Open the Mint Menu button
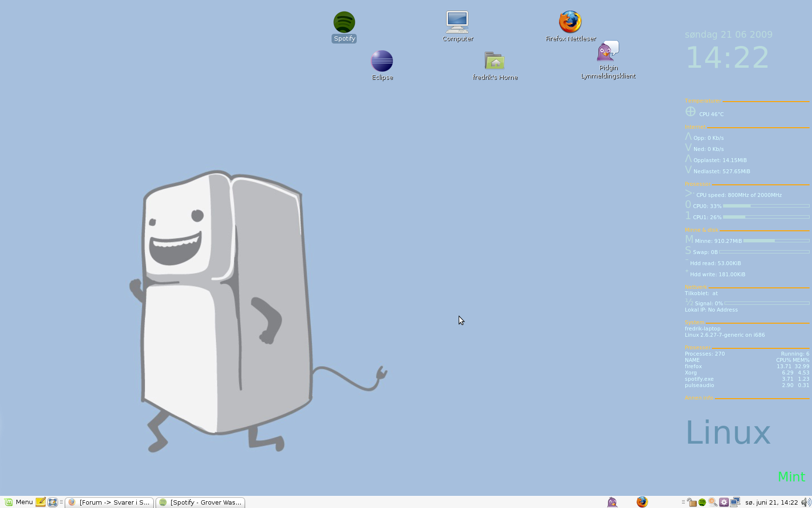The height and width of the screenshot is (508, 812). (x=19, y=502)
